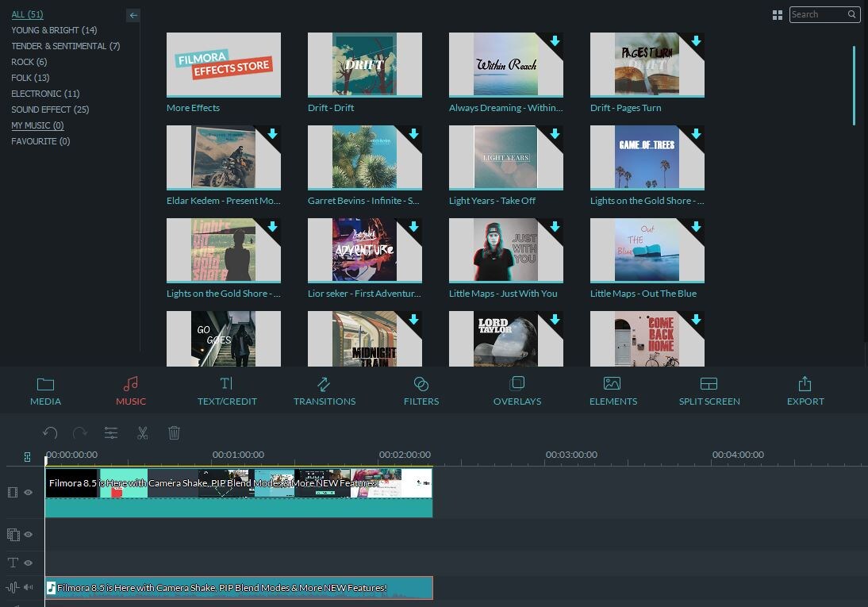Click the zoom-to-fit timeline icon
This screenshot has height=607, width=868.
(x=27, y=457)
